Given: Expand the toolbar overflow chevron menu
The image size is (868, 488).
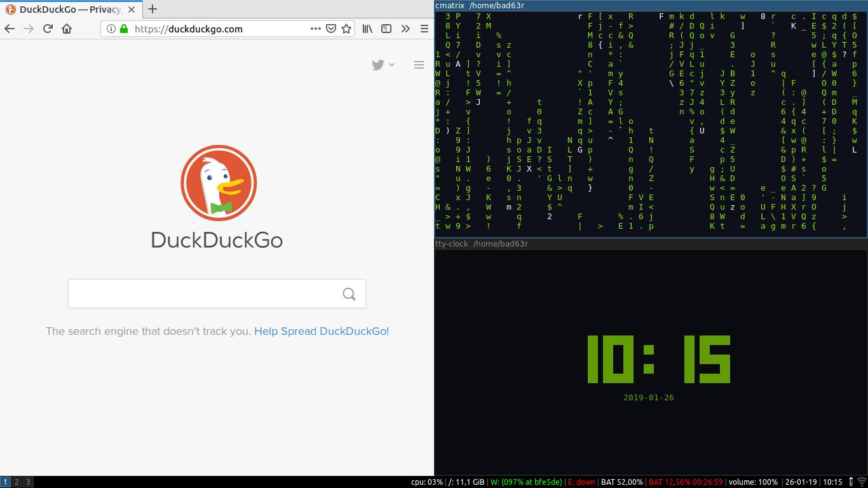Looking at the screenshot, I should click(x=405, y=29).
